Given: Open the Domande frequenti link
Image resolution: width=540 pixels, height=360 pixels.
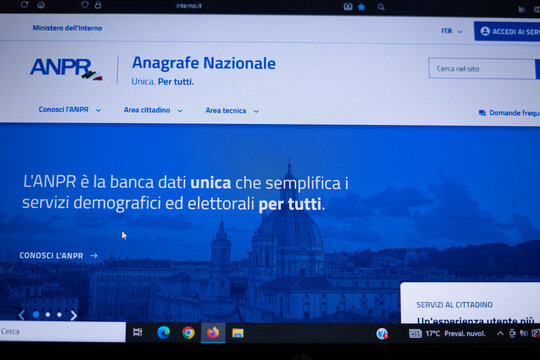Looking at the screenshot, I should (x=515, y=113).
